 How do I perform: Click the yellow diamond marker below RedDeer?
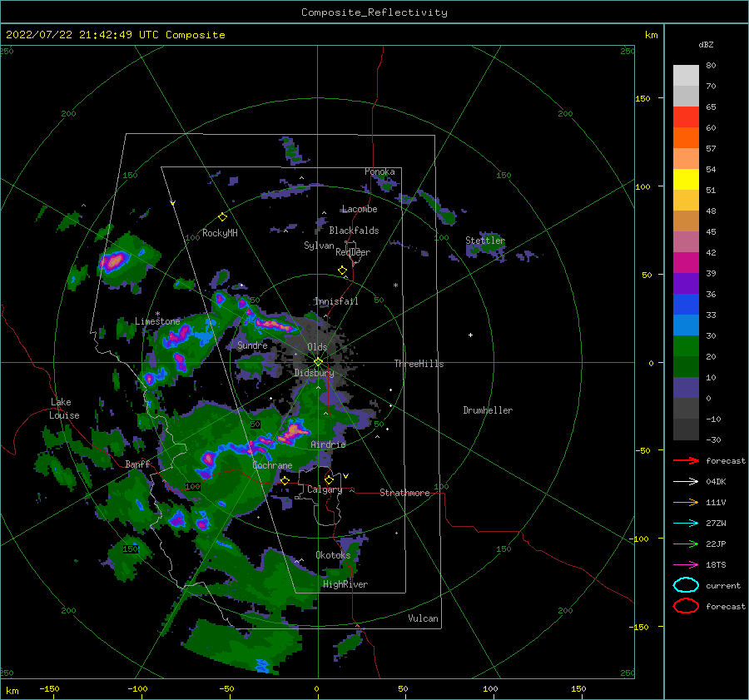342,271
